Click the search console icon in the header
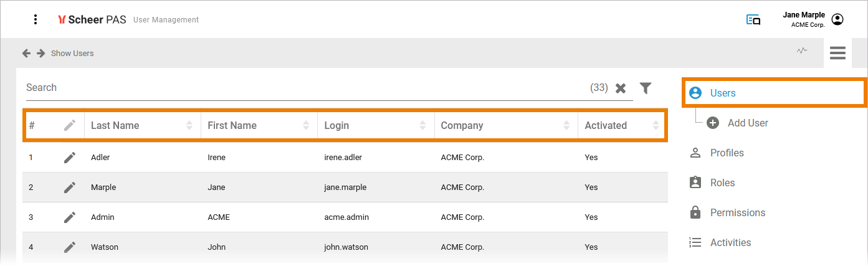This screenshot has width=868, height=266. pos(753,20)
